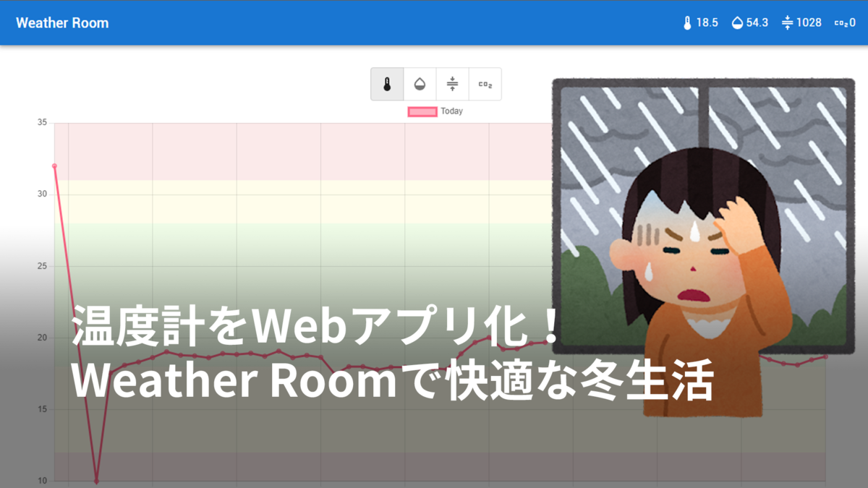Switch chart to air pressure button

(x=452, y=85)
